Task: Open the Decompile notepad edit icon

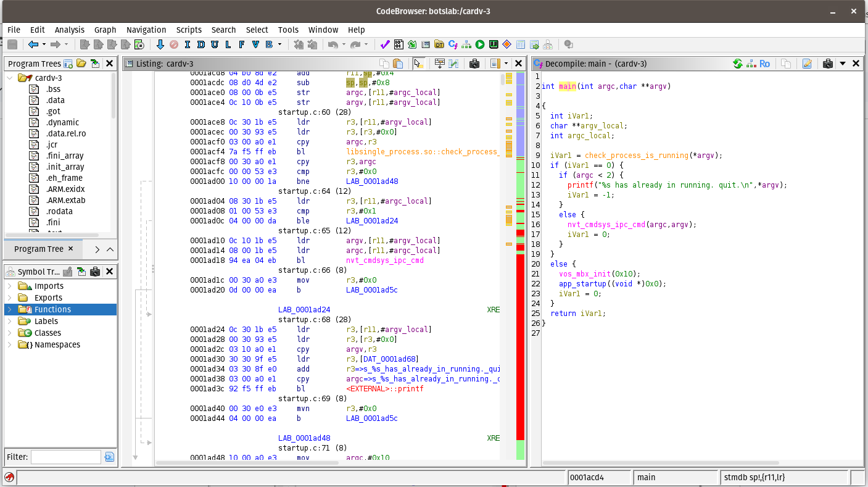Action: 807,64
